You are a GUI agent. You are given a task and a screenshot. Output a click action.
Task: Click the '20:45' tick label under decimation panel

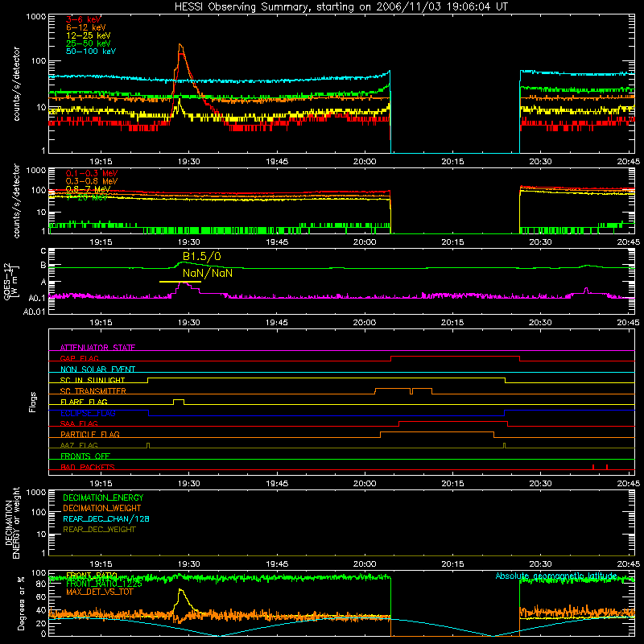(x=628, y=564)
